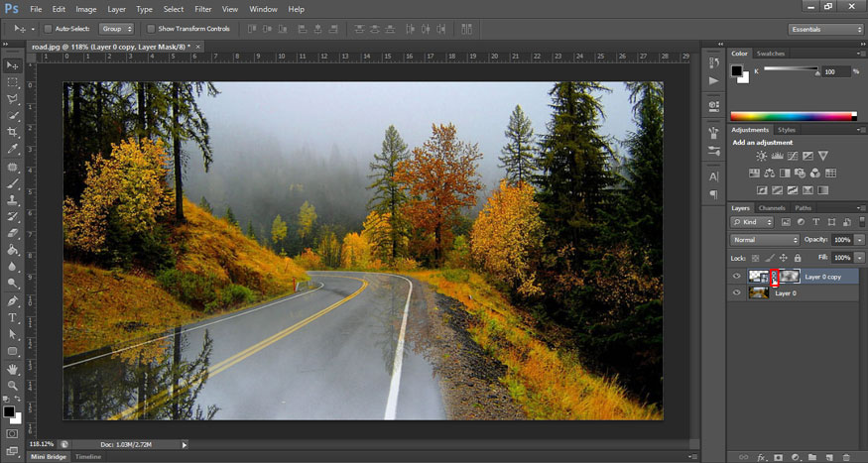The height and width of the screenshot is (463, 868).
Task: Toggle visibility of Layer 0
Action: point(736,293)
